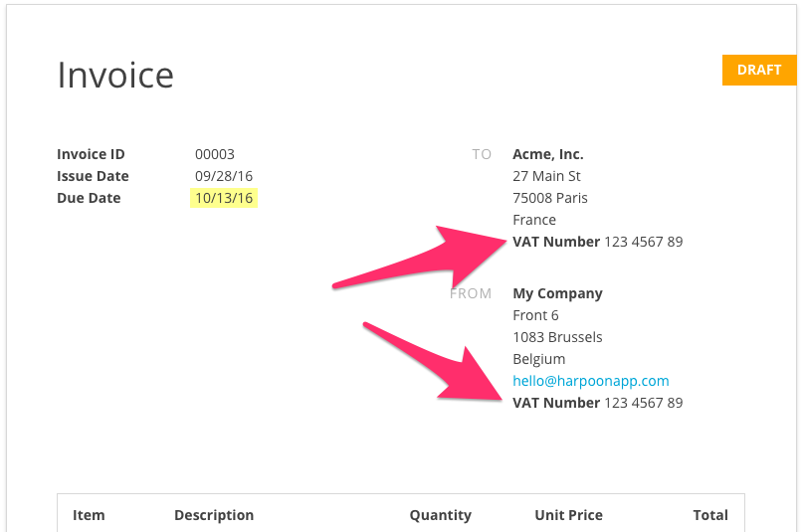
Task: Click the Quantity column header
Action: coord(440,515)
